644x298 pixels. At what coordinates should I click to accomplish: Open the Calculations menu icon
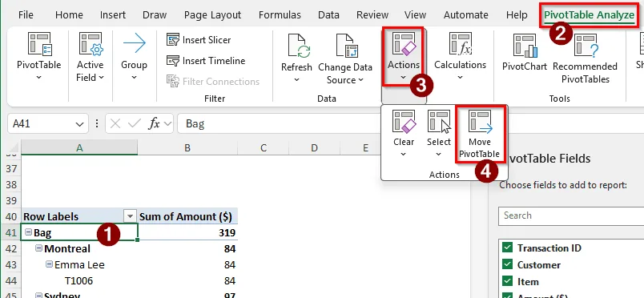click(x=461, y=43)
